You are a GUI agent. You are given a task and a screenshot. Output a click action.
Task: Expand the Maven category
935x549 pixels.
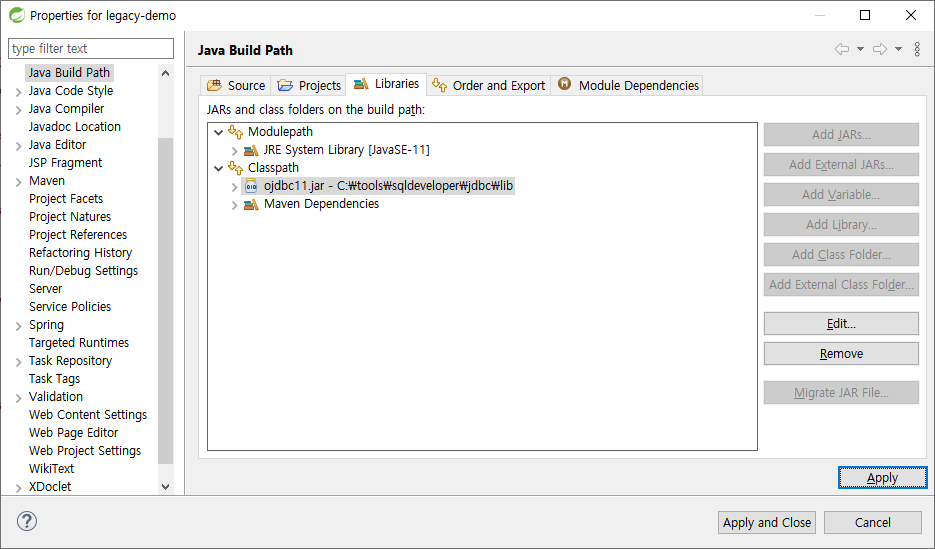click(18, 182)
